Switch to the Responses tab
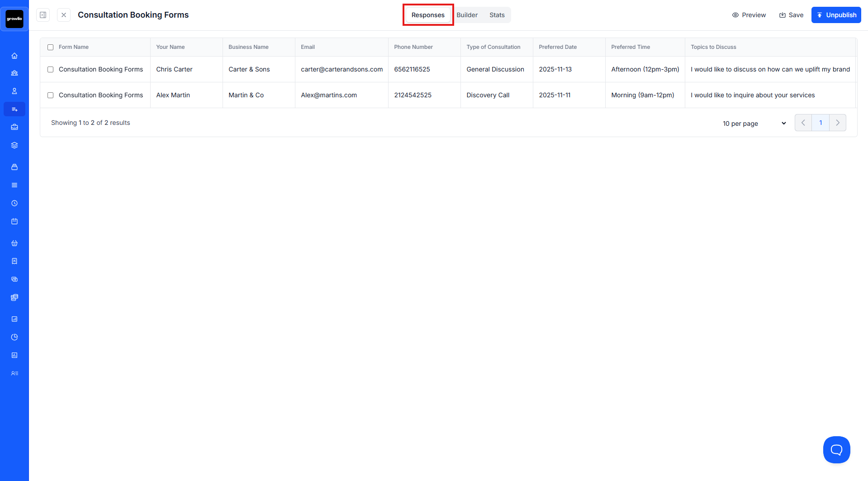The height and width of the screenshot is (481, 868). click(x=428, y=15)
